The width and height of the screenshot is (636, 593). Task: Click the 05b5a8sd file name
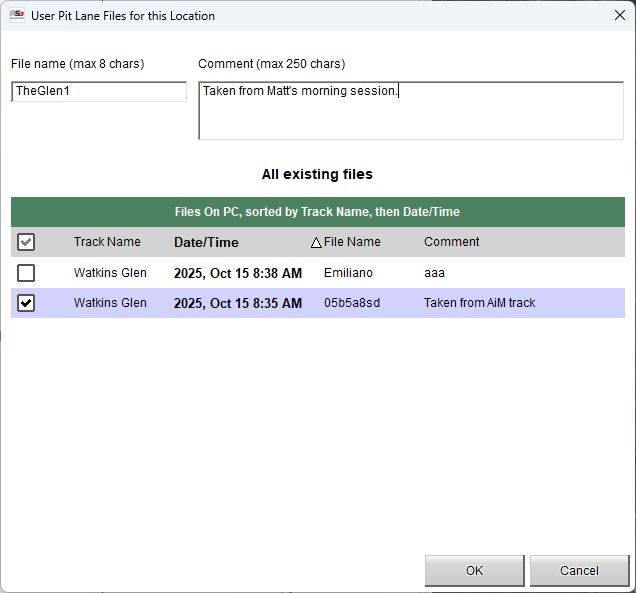tap(352, 303)
